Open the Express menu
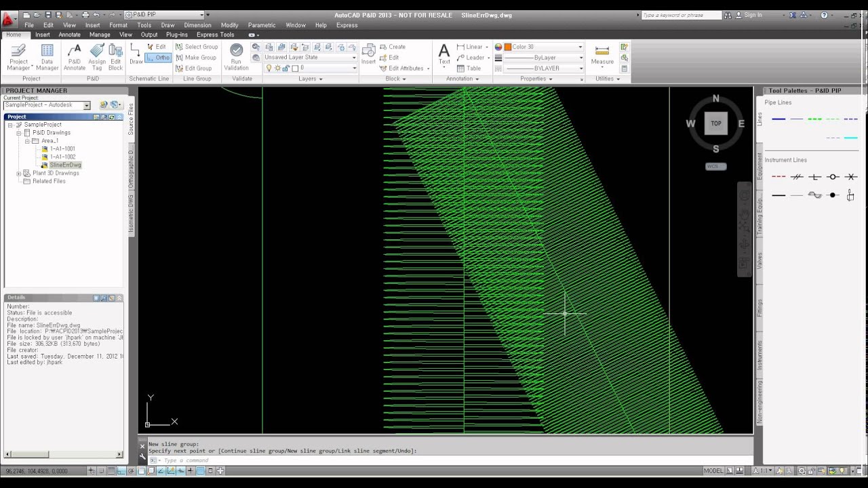This screenshot has width=868, height=488. pos(347,25)
